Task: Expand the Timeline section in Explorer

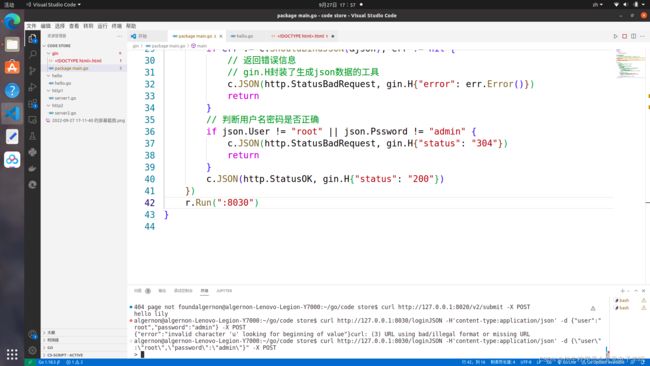Action: 53,340
